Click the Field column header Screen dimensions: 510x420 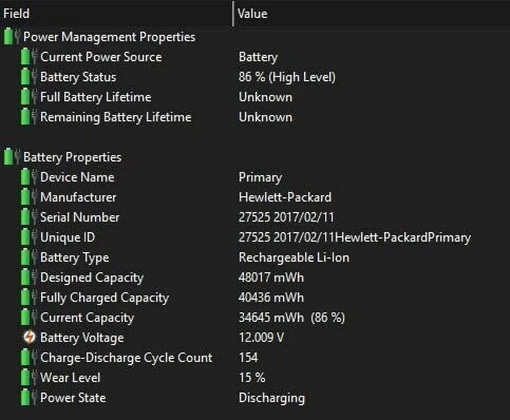pos(16,14)
